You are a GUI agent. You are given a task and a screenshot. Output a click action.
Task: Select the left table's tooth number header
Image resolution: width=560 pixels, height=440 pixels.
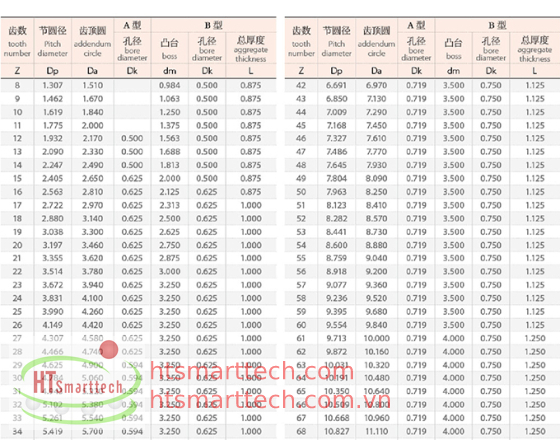(x=17, y=41)
